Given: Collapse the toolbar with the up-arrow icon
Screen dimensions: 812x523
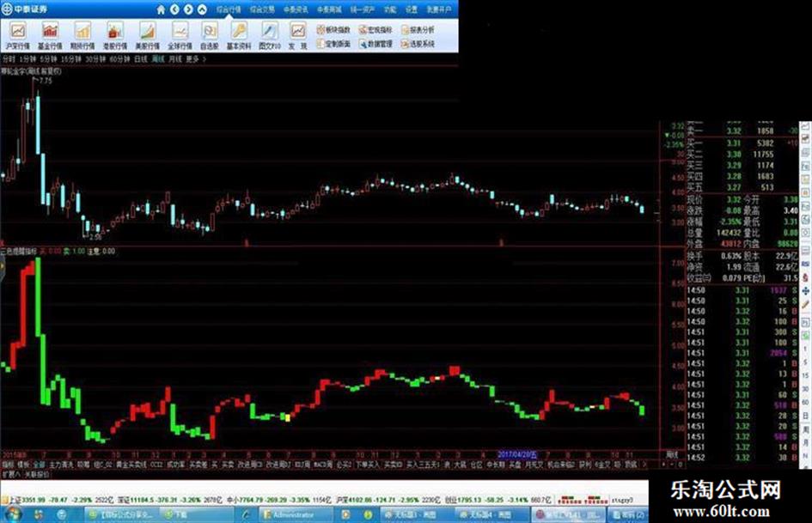Looking at the screenshot, I should [203, 9].
